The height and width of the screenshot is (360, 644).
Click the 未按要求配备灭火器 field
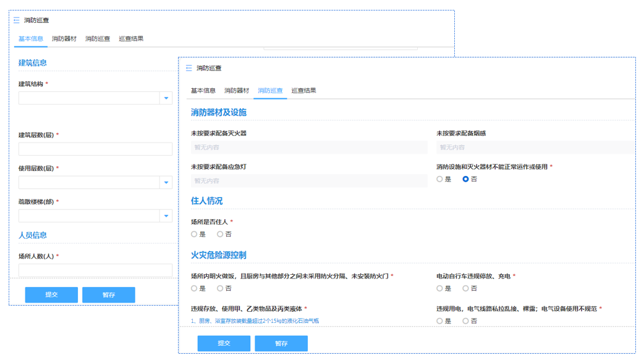pos(309,148)
